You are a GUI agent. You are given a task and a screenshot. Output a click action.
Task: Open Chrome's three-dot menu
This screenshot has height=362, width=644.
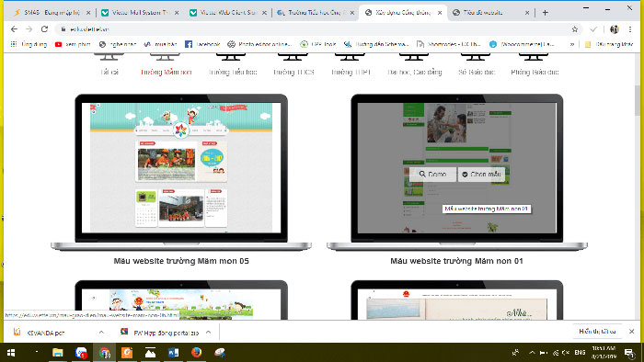coord(630,29)
